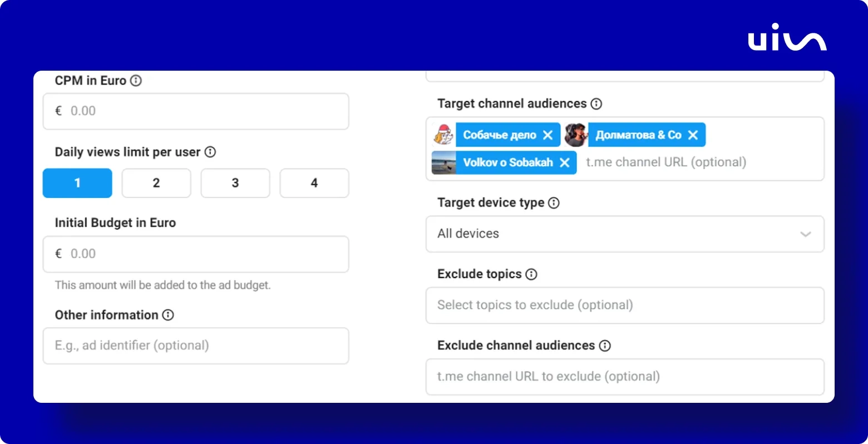Remove the Volkov o Sobakah channel tag
868x444 pixels.
[x=565, y=162]
